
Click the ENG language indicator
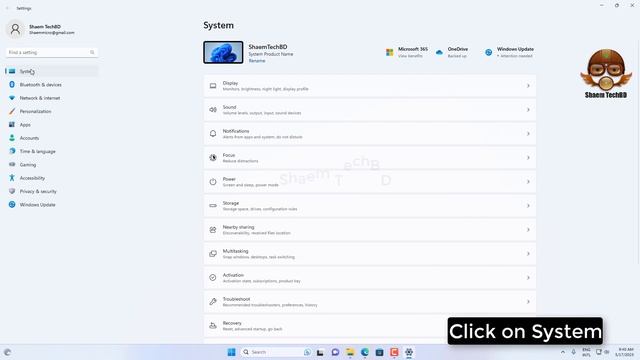tap(586, 352)
